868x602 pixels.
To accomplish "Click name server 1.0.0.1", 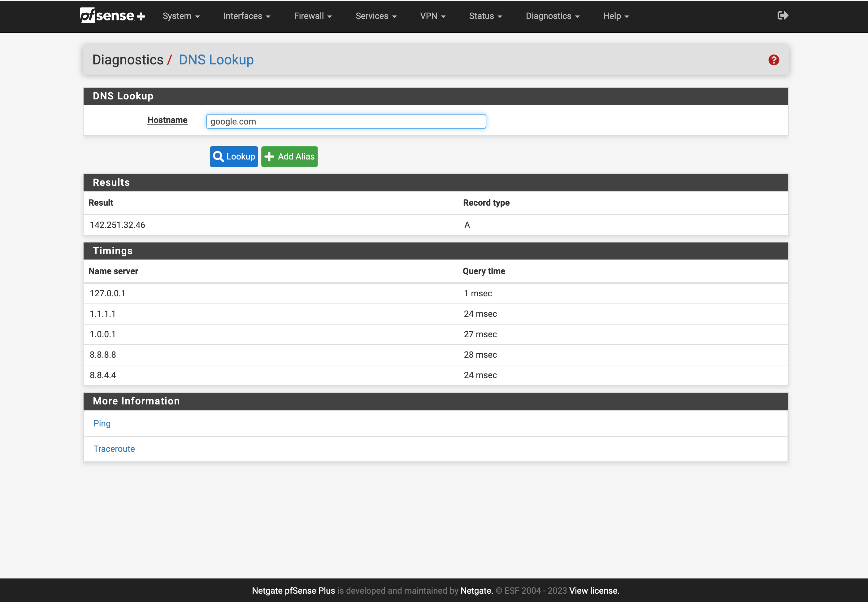I will 102,334.
